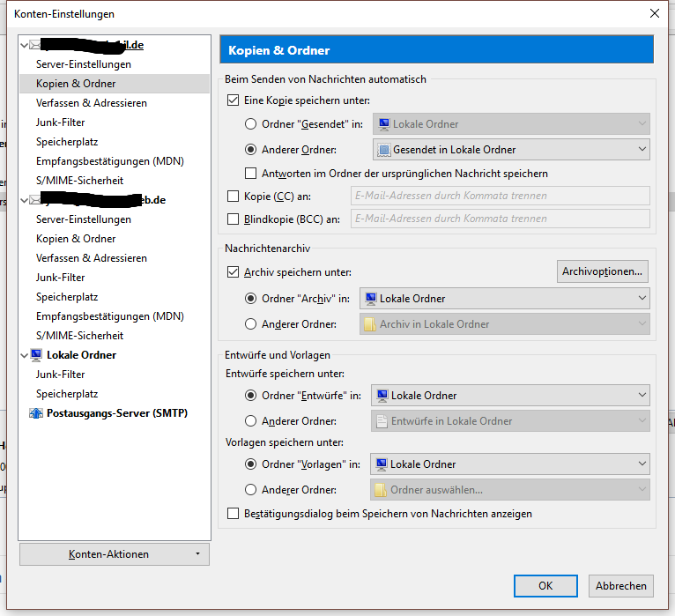This screenshot has height=616, width=675.
Task: Tick the Blindkopie (BCC) checkbox
Action: [234, 219]
